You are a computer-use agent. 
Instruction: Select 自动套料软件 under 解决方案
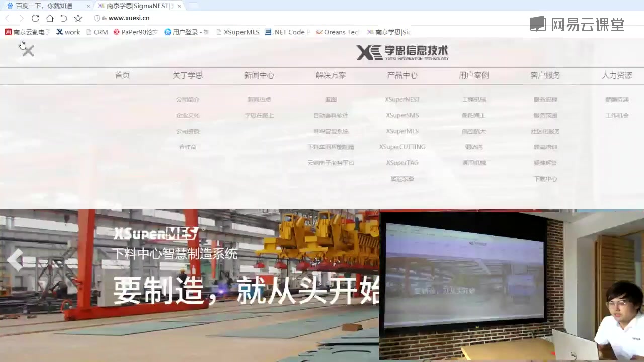[331, 115]
